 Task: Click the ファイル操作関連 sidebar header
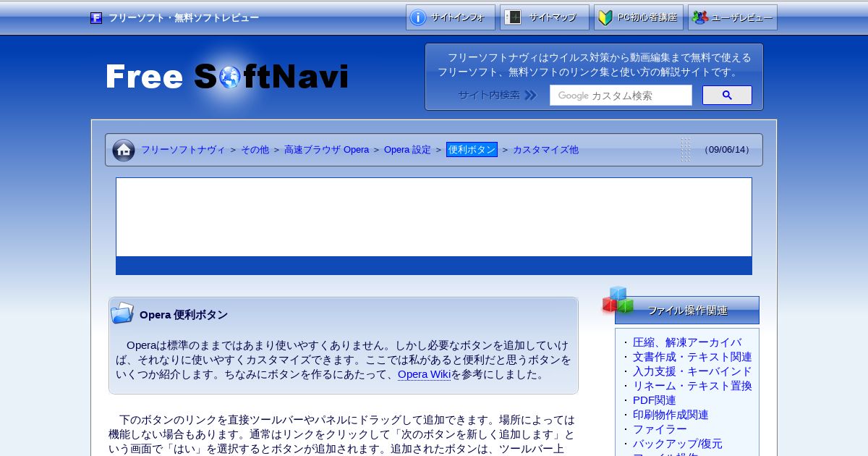[687, 311]
